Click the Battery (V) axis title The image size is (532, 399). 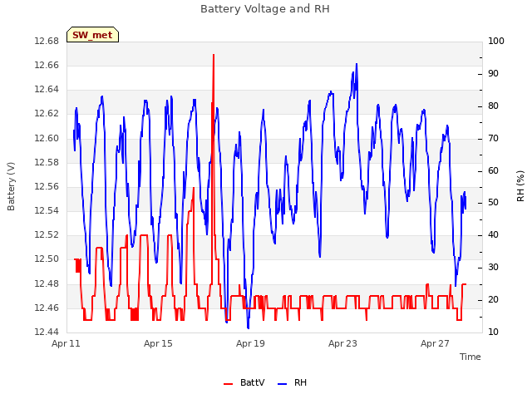click(11, 186)
